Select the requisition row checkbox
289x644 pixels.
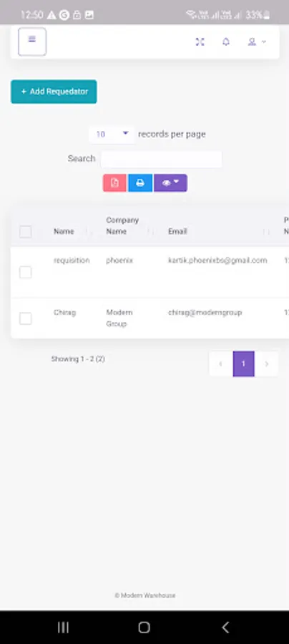pos(26,272)
